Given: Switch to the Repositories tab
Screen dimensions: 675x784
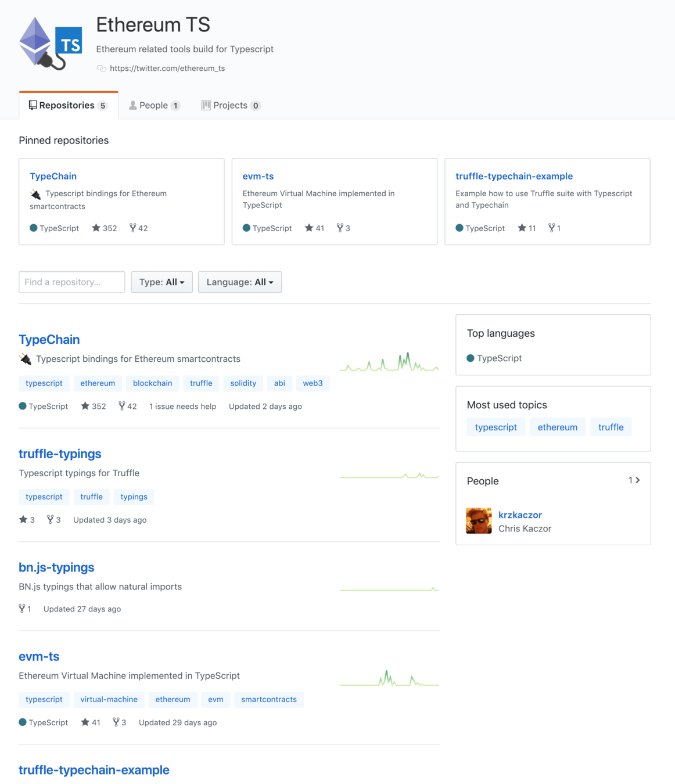Looking at the screenshot, I should point(69,105).
